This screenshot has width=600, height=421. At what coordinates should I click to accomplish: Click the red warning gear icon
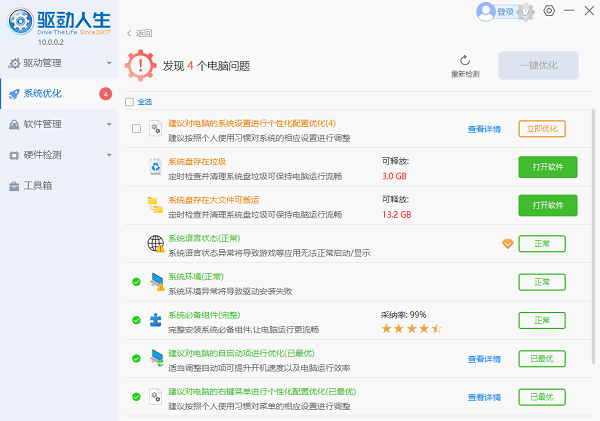[140, 65]
